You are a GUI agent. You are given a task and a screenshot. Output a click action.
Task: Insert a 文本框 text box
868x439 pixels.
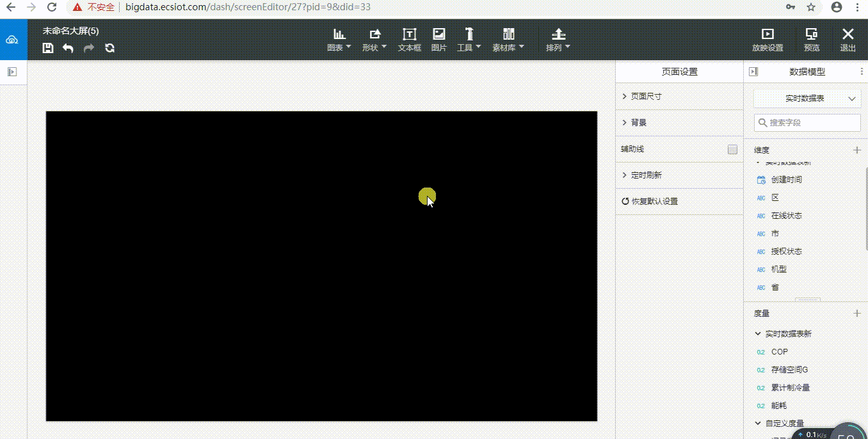[x=409, y=40]
